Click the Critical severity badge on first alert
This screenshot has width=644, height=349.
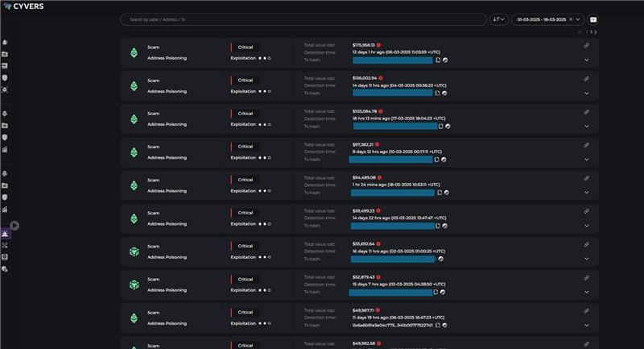tap(245, 47)
